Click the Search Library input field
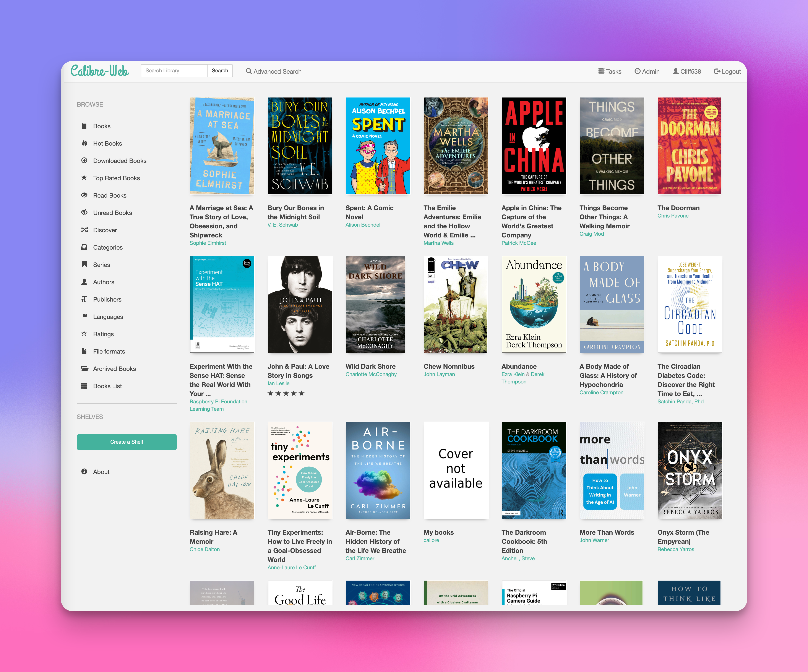This screenshot has height=672, width=808. pos(174,70)
